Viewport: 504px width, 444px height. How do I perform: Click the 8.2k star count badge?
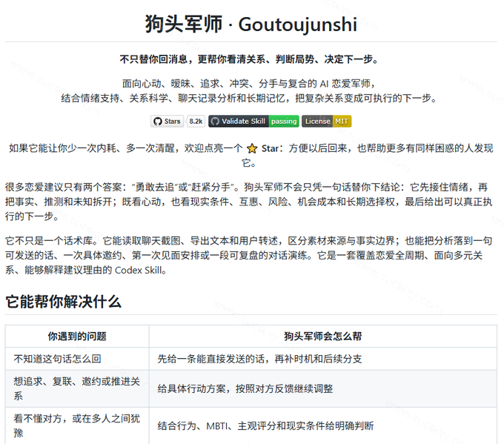click(196, 122)
